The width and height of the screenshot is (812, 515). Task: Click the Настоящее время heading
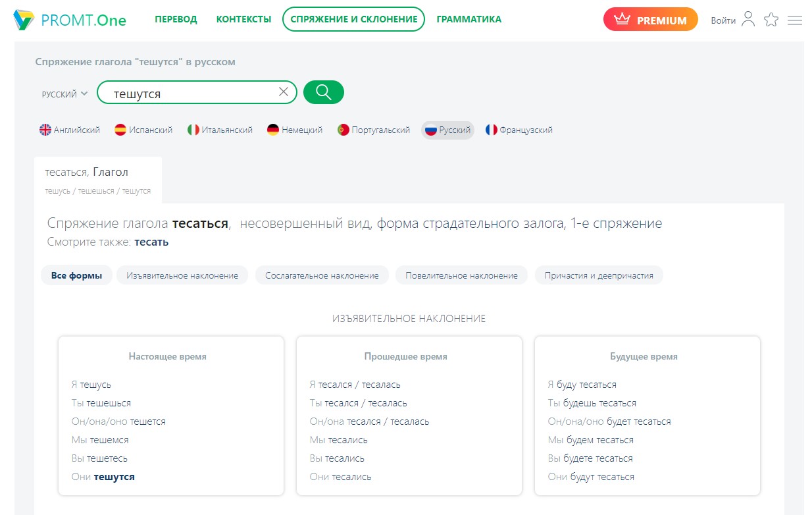[x=168, y=356]
